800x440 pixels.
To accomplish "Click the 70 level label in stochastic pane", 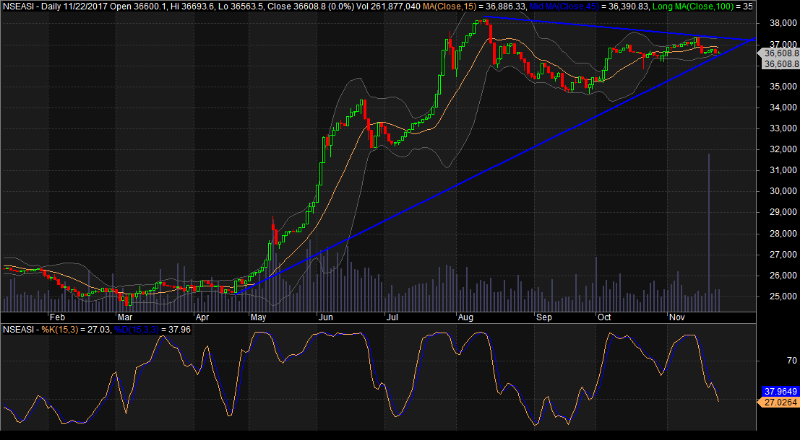I will point(792,361).
